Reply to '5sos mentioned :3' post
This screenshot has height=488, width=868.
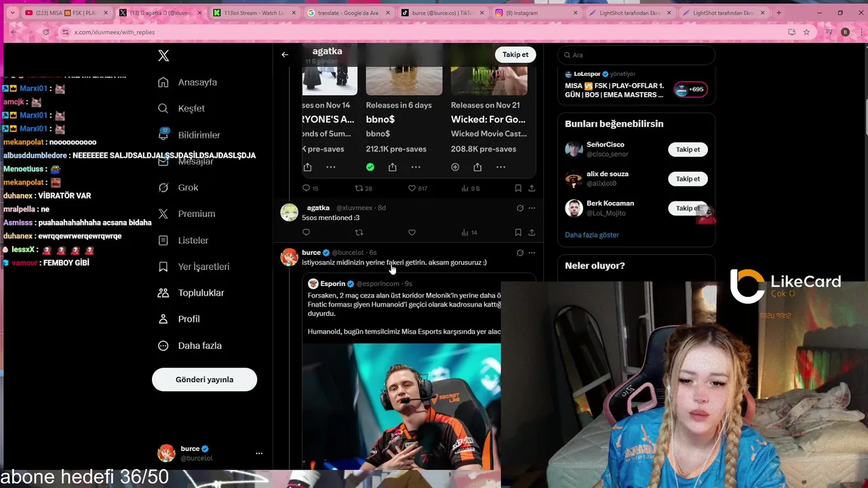click(306, 232)
